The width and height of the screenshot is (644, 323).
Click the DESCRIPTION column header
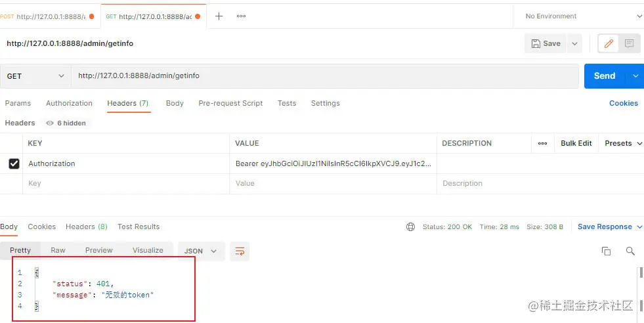(x=467, y=143)
